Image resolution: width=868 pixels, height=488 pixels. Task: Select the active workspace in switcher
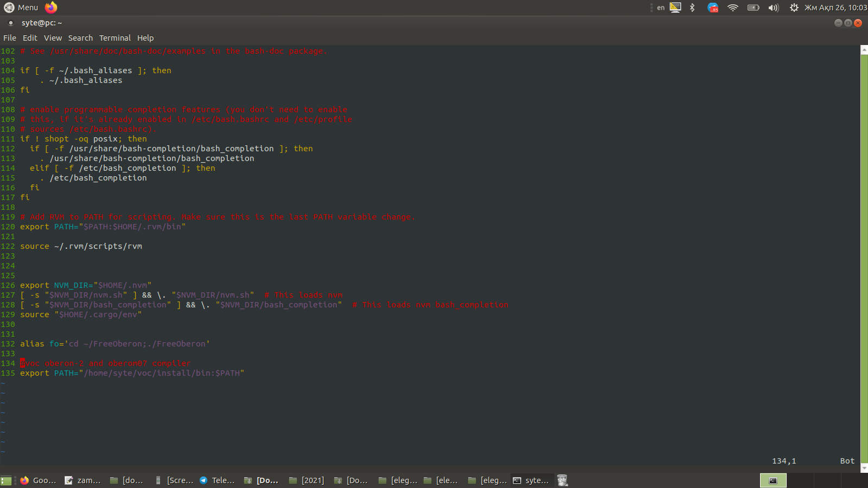773,480
